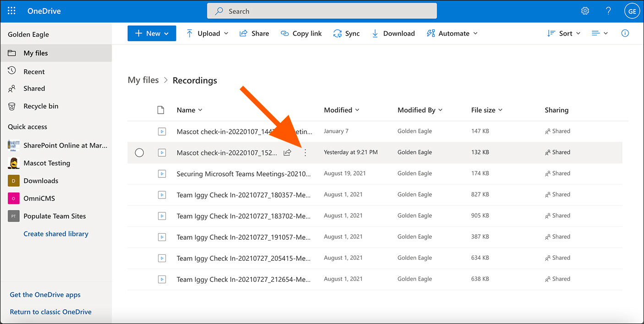Click Return to classic OneDrive link
Viewport: 644px width, 324px height.
50,312
